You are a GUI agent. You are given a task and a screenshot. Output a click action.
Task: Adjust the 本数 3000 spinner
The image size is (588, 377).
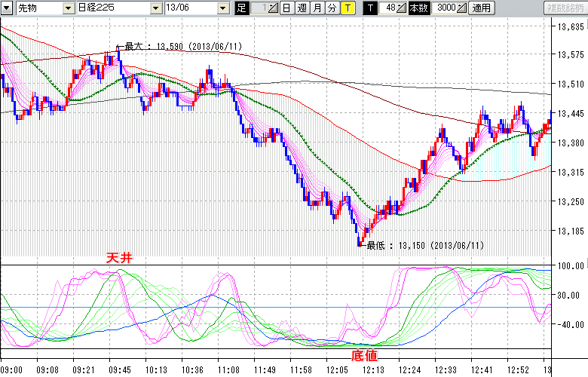(461, 8)
